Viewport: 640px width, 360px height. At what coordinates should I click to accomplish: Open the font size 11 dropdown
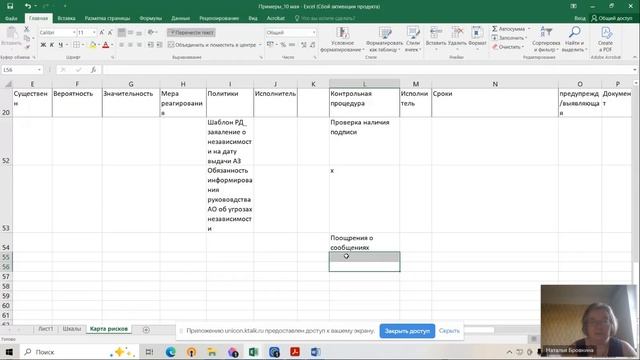point(94,32)
